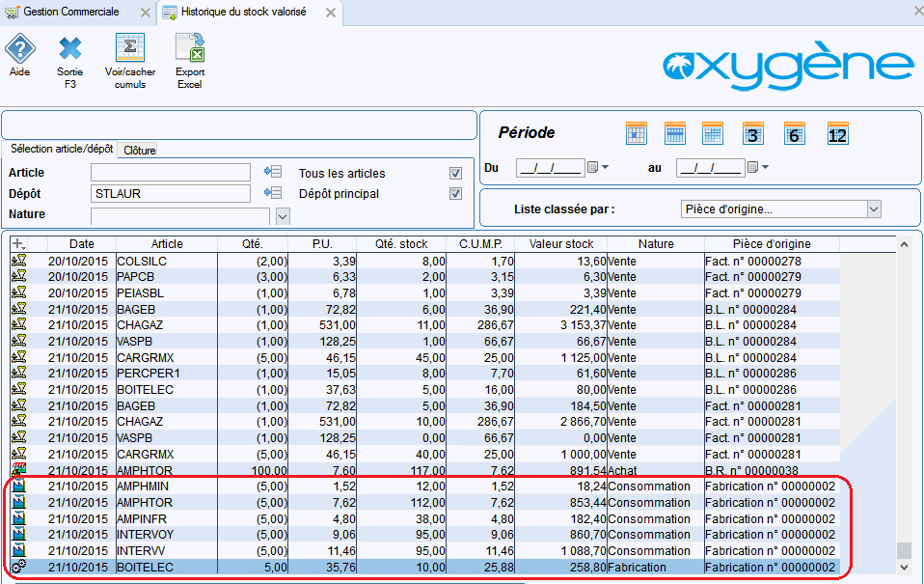Click the C.U.M.P. column header
924x584 pixels.
tap(480, 243)
